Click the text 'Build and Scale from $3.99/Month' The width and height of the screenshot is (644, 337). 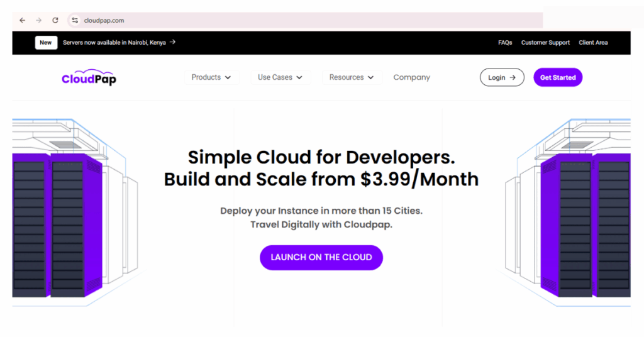[x=321, y=179]
